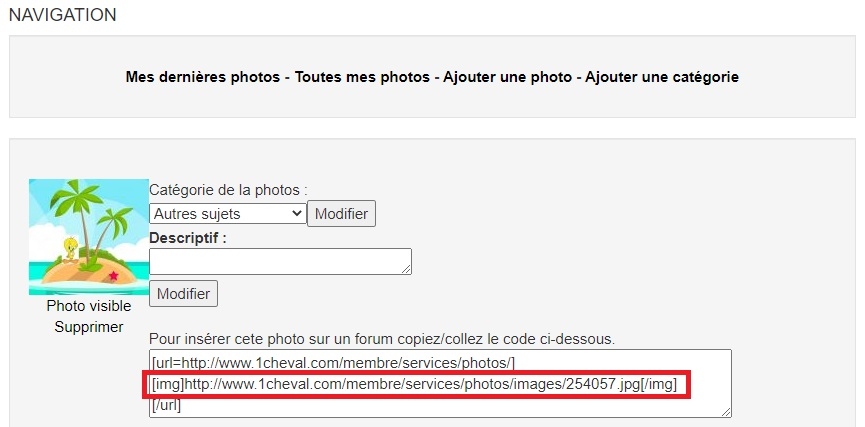Click the "Catégorie de la photos" label
This screenshot has width=865, height=427.
[x=228, y=190]
